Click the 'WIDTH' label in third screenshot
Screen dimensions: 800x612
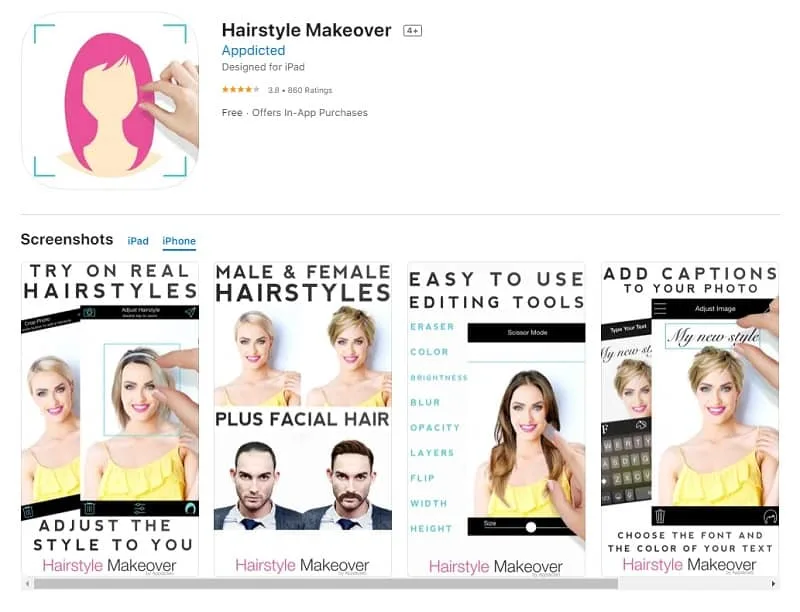[429, 503]
